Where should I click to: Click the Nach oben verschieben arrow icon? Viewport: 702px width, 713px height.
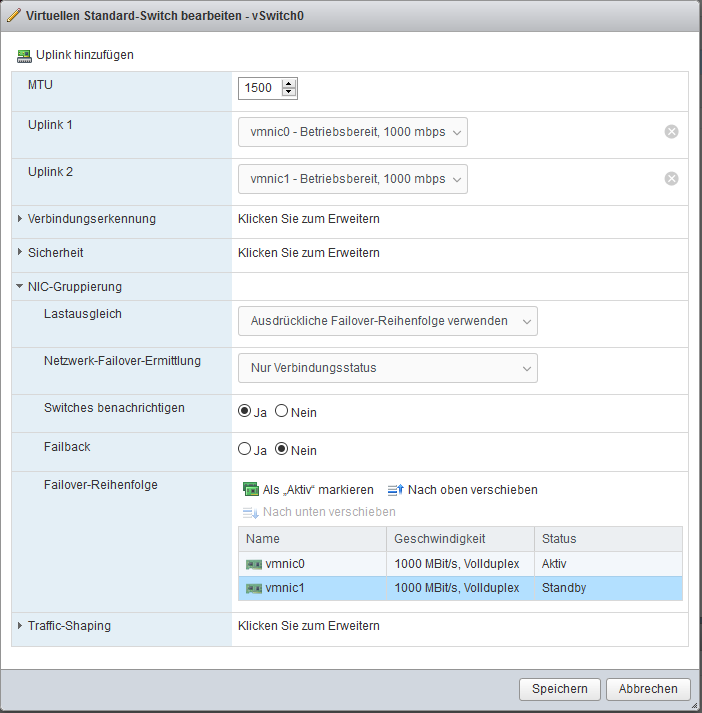pyautogui.click(x=394, y=490)
